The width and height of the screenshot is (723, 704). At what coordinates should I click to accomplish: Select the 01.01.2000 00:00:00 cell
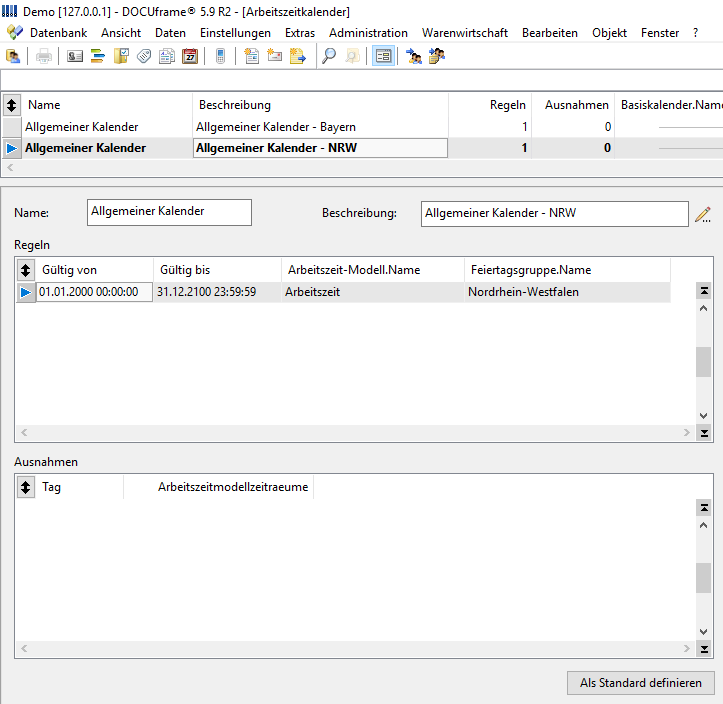[94, 292]
